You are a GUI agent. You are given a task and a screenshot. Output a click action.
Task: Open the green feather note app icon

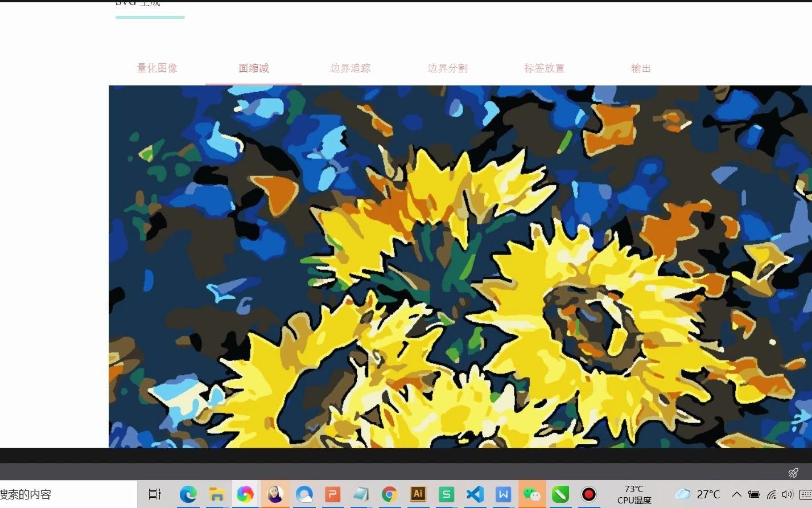560,494
